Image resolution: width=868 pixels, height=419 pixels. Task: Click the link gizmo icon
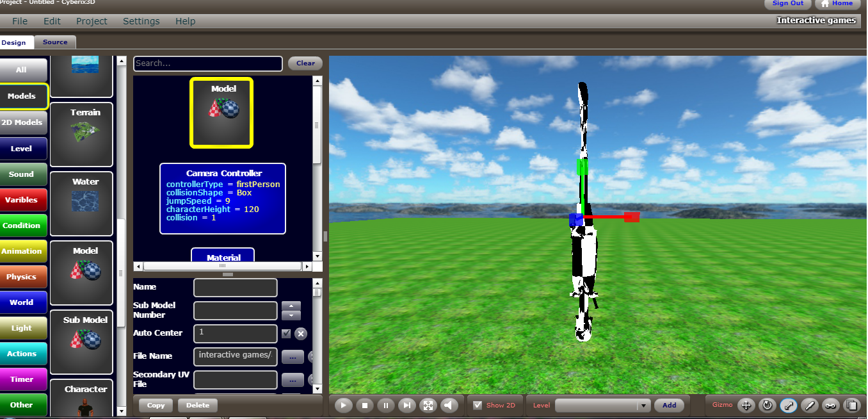tap(830, 406)
